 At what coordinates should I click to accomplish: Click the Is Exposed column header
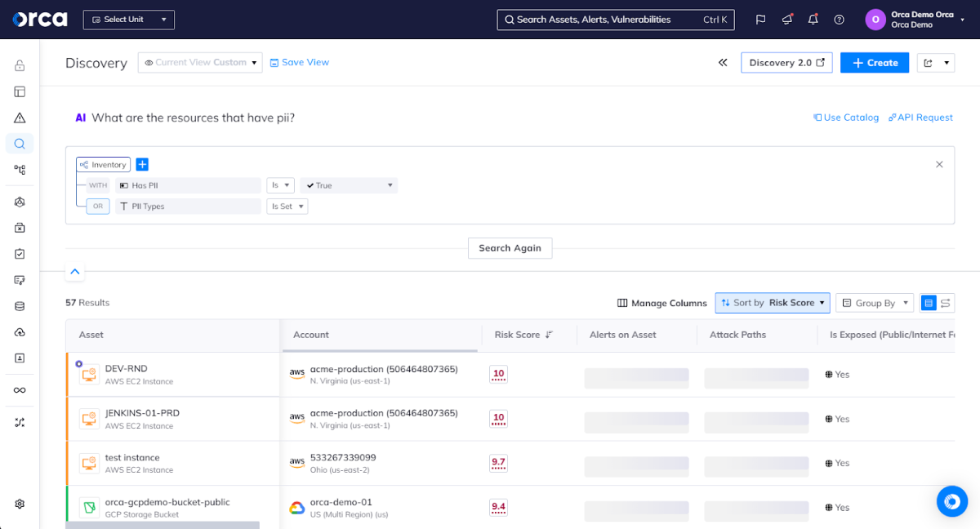point(893,335)
